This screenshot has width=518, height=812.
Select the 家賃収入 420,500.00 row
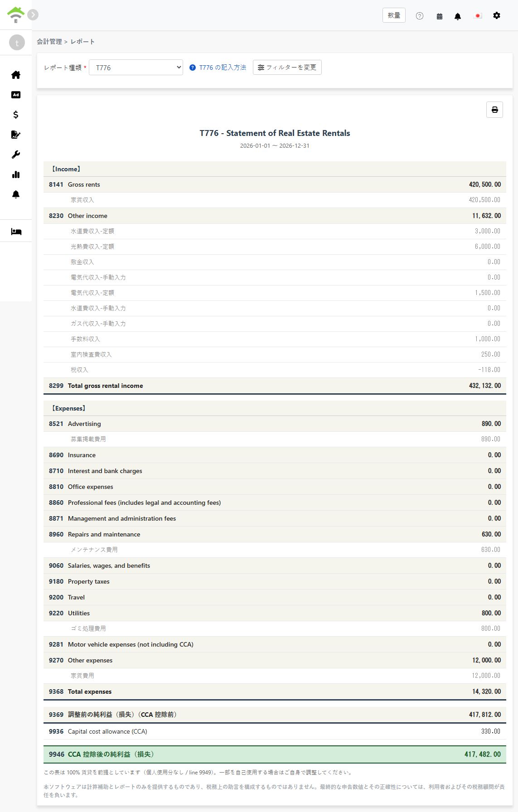[275, 200]
